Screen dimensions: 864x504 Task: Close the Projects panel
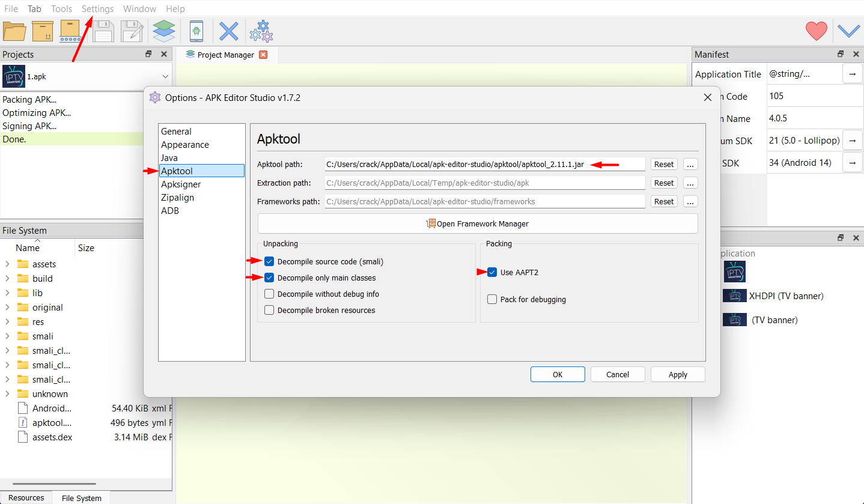(163, 54)
